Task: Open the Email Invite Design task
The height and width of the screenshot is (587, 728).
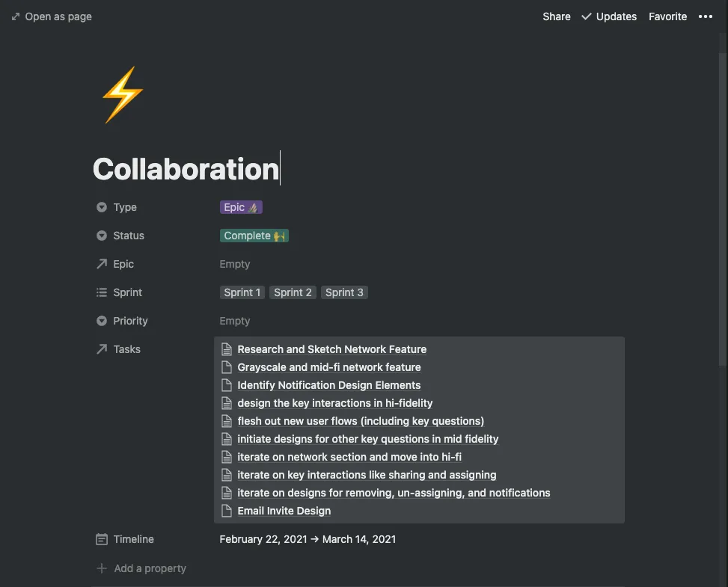Action: click(x=284, y=511)
